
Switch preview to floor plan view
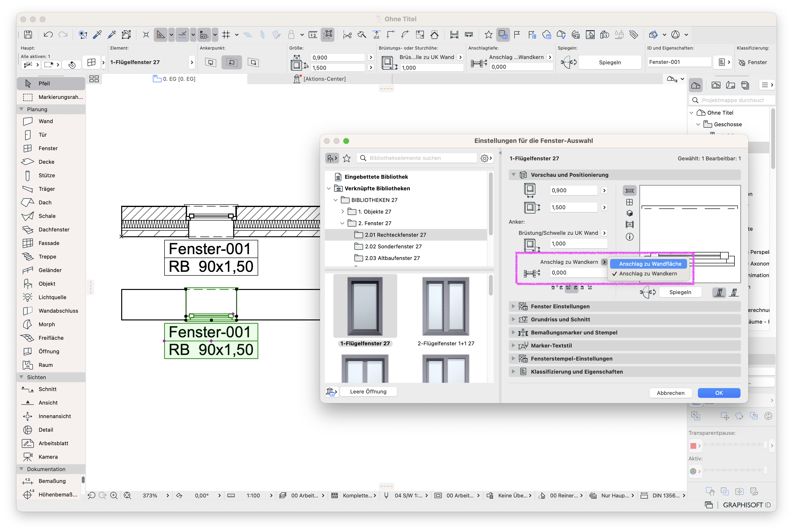629,191
